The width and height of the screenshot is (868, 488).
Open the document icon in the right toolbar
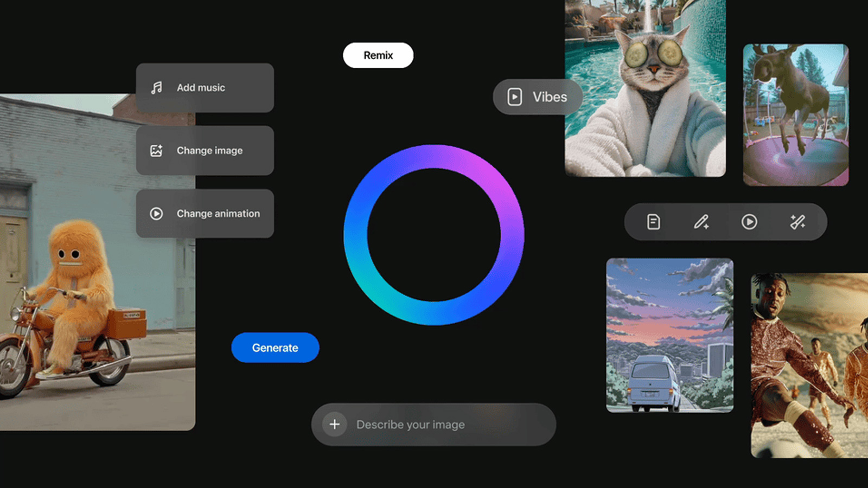[654, 222]
